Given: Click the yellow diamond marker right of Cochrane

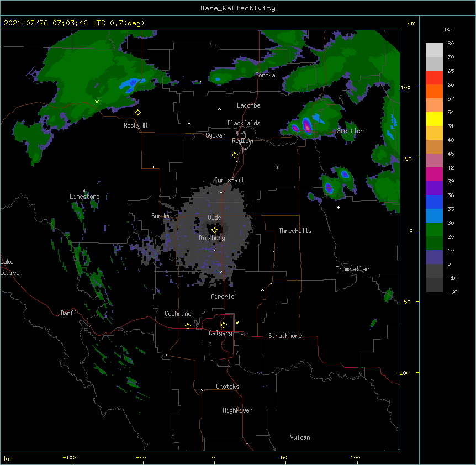Looking at the screenshot, I should tap(188, 326).
